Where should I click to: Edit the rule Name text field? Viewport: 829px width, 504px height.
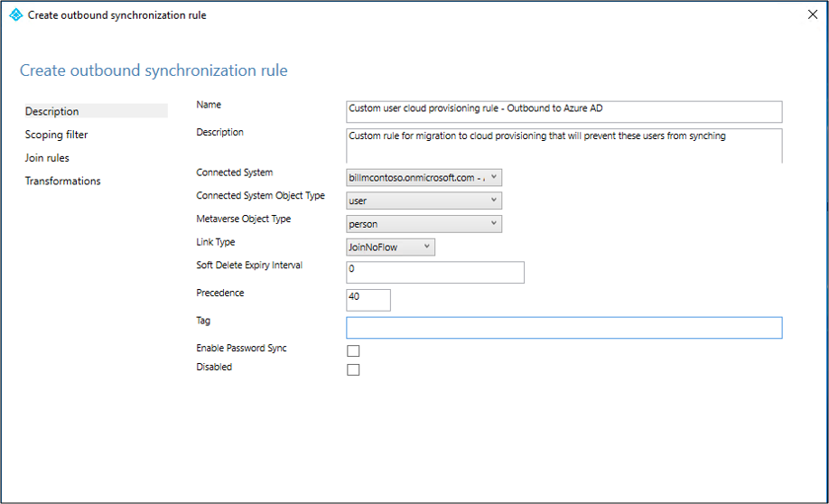(564, 112)
